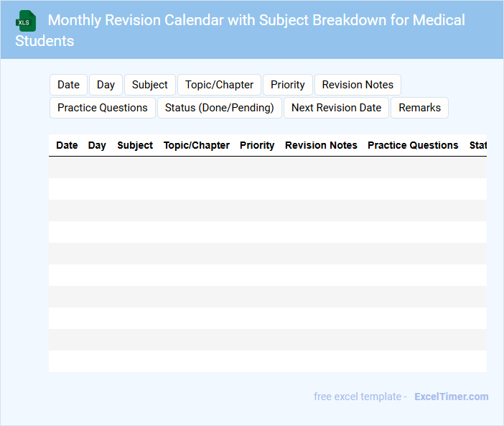Viewport: 504px width, 426px height.
Task: Open the ExcelTimer.com link
Action: (451, 397)
